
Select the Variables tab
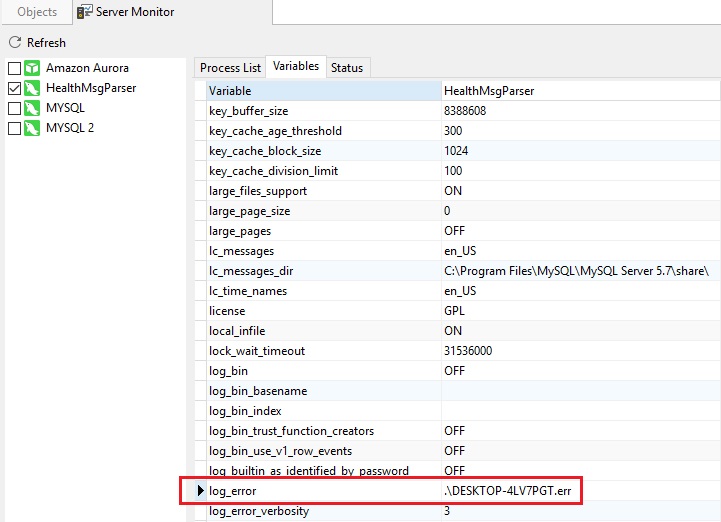click(296, 66)
